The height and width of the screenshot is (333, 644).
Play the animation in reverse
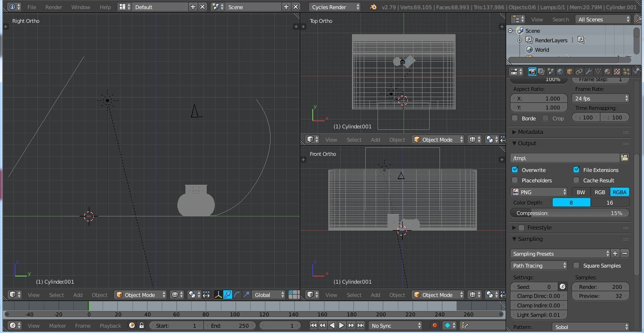pyautogui.click(x=332, y=325)
